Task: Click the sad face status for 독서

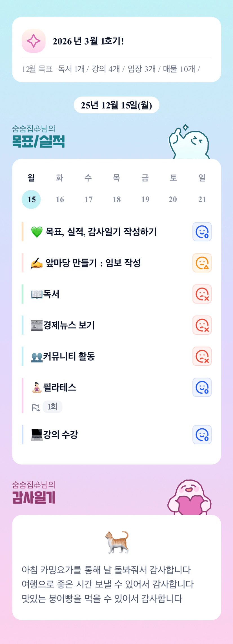Action: pyautogui.click(x=202, y=294)
